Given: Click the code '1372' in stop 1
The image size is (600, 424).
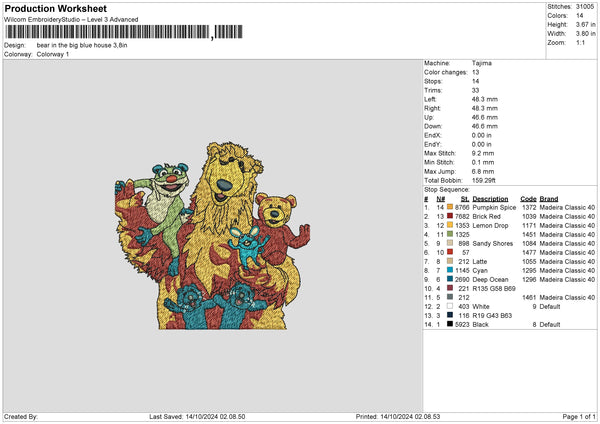Looking at the screenshot, I should pos(529,207).
